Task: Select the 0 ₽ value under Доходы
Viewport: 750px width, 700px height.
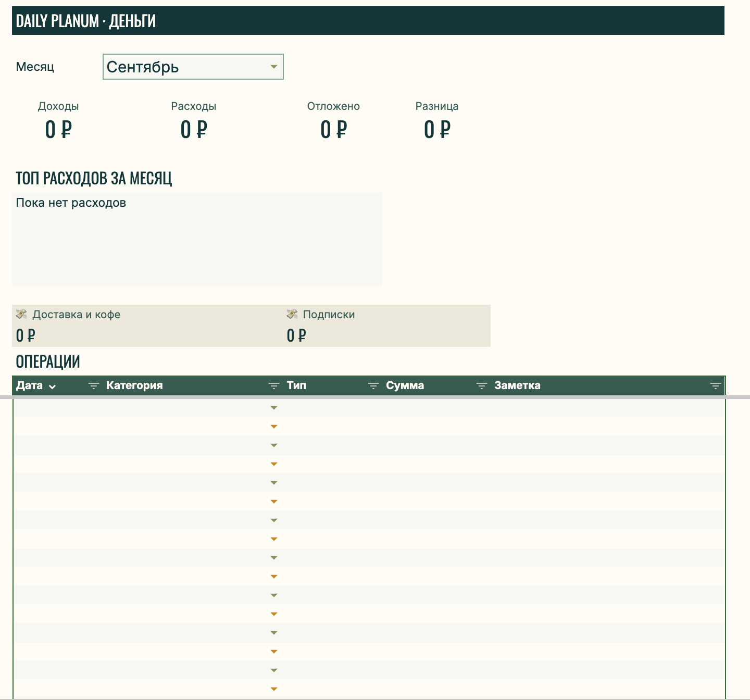Action: pos(58,129)
